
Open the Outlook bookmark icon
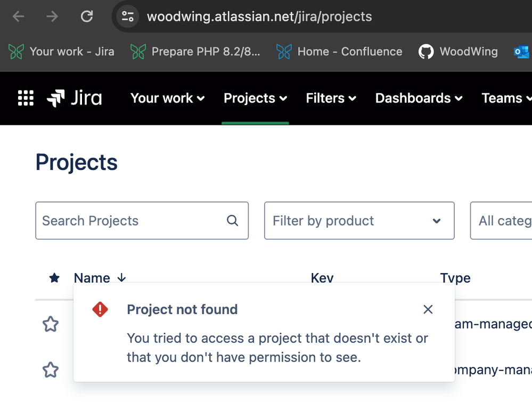point(522,52)
